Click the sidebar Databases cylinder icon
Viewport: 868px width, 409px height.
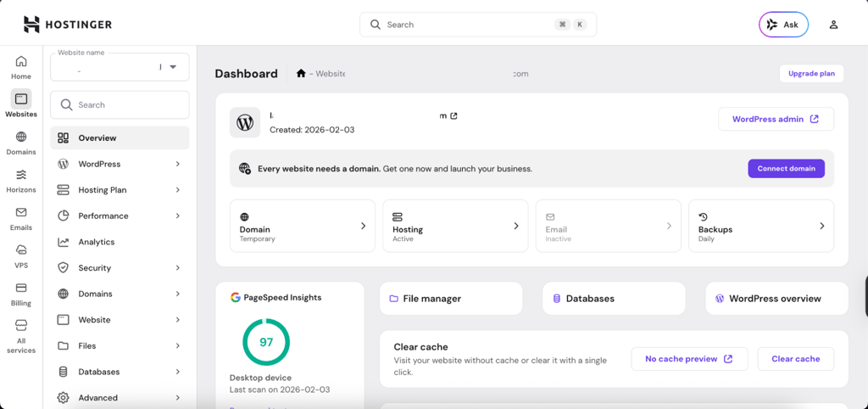point(63,372)
